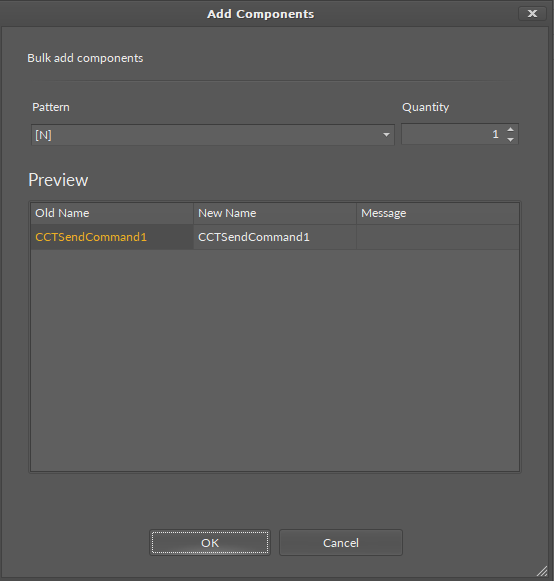Select New Name cell CCTSendCommand1
554x581 pixels.
pos(275,237)
